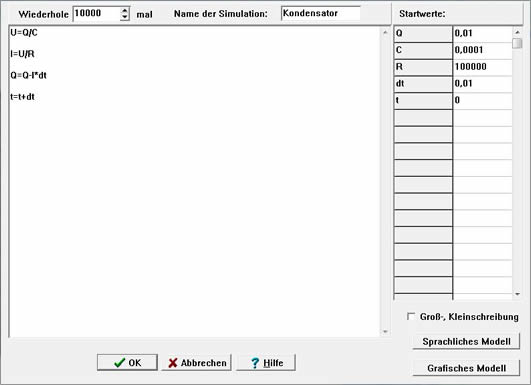Click the Wiederhole field showing 10000

97,14
